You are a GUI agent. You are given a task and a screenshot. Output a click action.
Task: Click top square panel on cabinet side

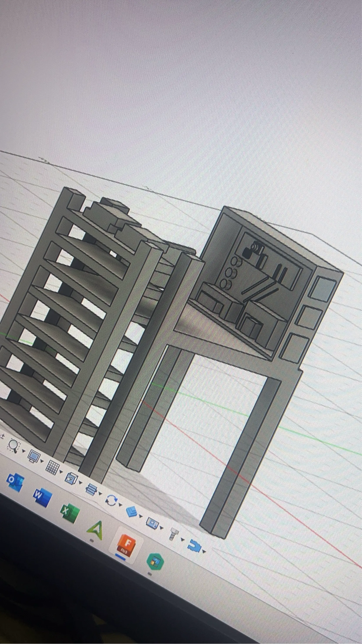coord(322,289)
